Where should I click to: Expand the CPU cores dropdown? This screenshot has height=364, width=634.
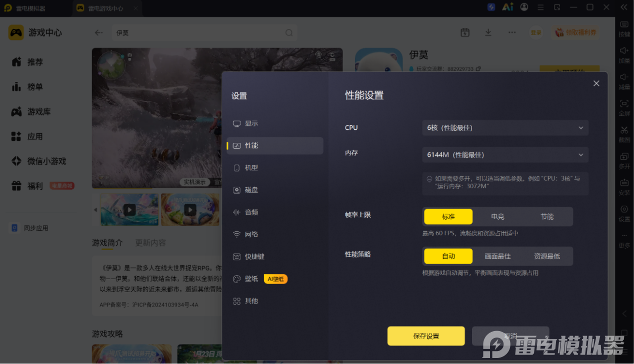(x=505, y=128)
